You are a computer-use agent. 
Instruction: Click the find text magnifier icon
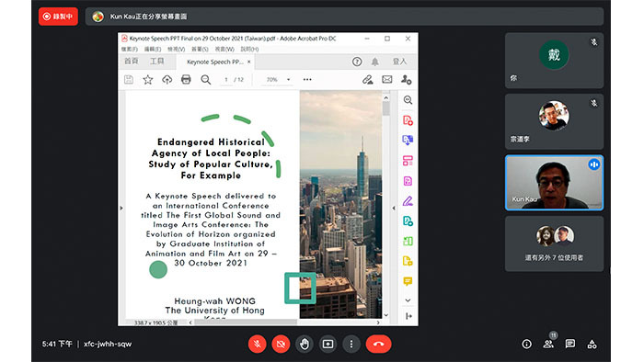(x=206, y=80)
